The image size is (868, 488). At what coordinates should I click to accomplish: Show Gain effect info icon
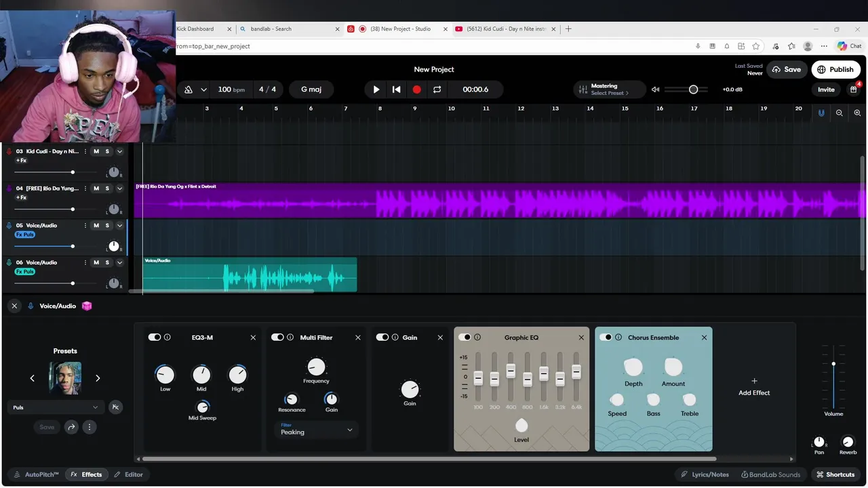click(x=395, y=338)
